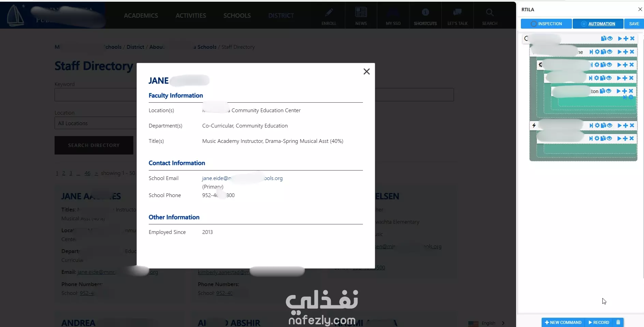The image size is (644, 327).
Task: Duplicate the top RTILA command row
Action: [x=603, y=39]
